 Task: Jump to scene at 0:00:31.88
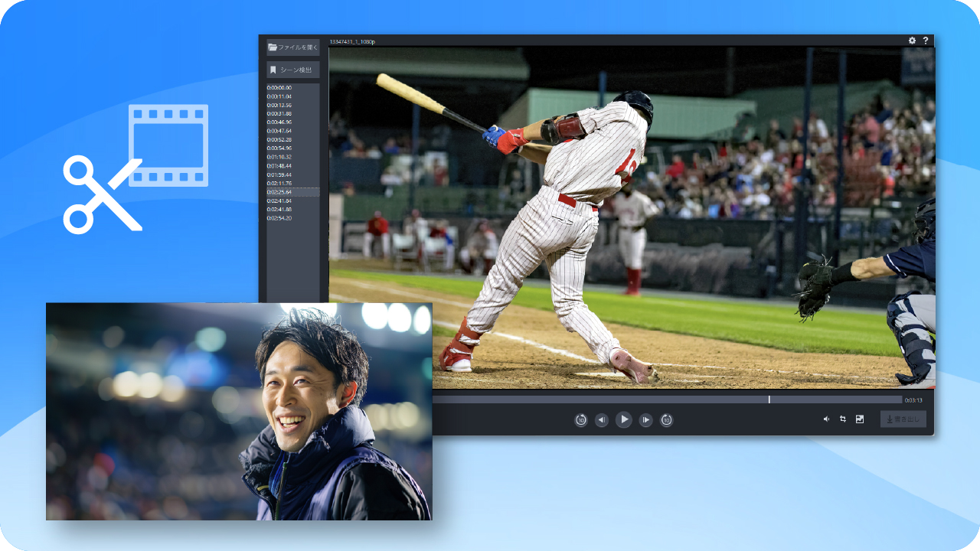279,114
